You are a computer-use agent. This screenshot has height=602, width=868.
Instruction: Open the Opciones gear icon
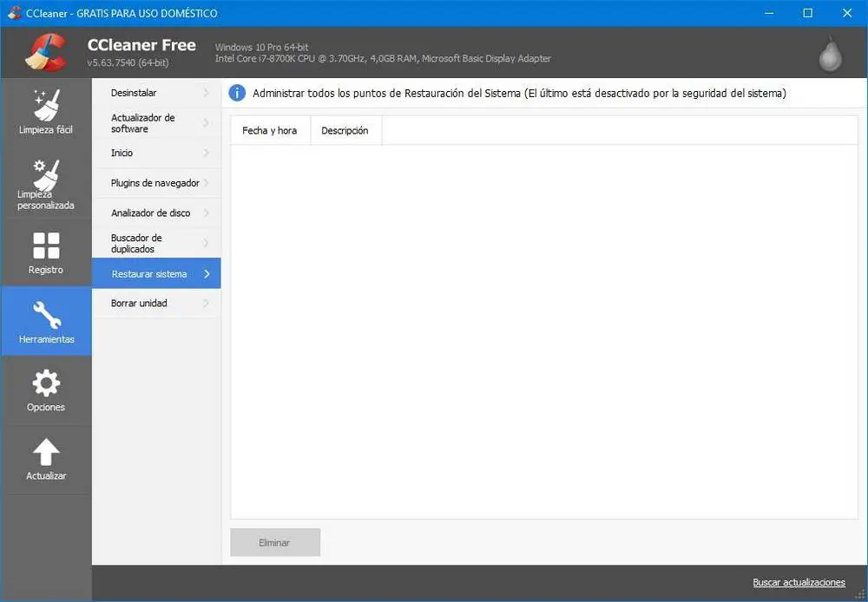pyautogui.click(x=46, y=383)
